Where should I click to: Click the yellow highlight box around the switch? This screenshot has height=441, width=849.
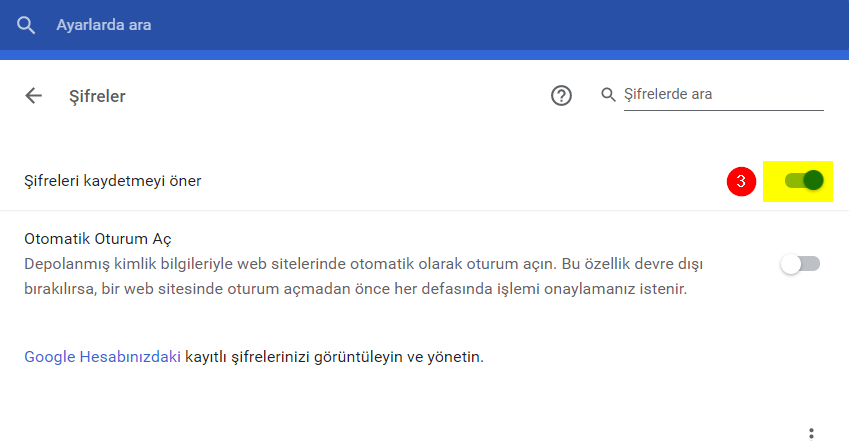pyautogui.click(x=773, y=168)
